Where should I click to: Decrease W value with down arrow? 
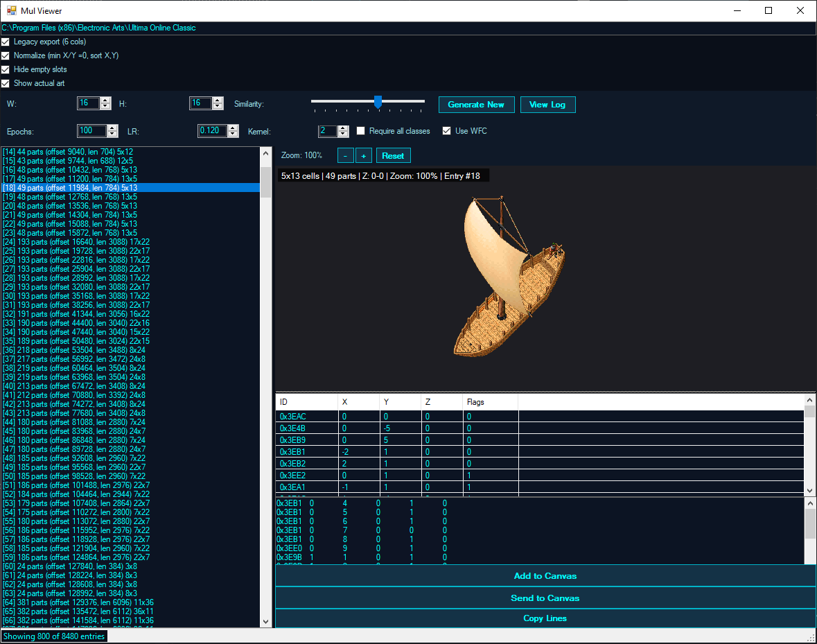coord(105,106)
